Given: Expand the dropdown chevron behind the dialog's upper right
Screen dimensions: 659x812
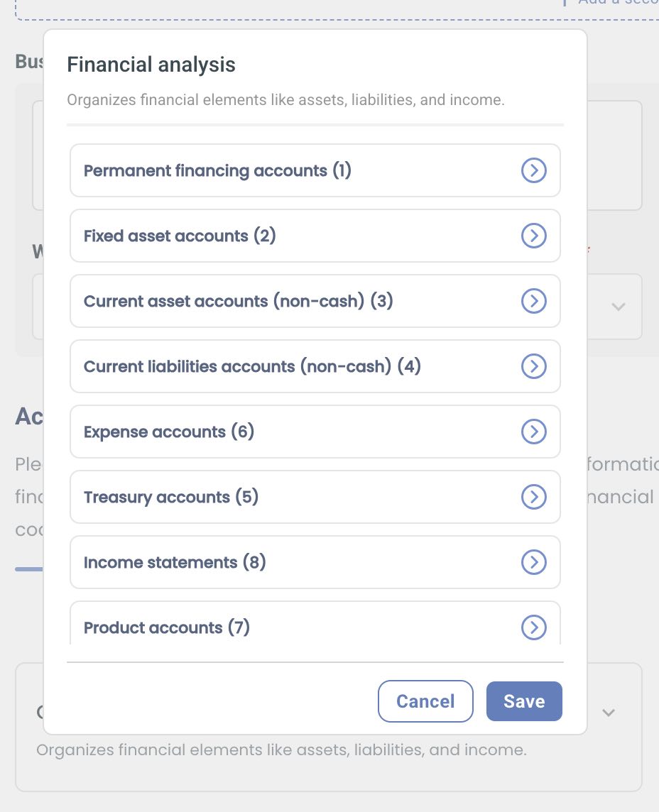Looking at the screenshot, I should pos(618,307).
